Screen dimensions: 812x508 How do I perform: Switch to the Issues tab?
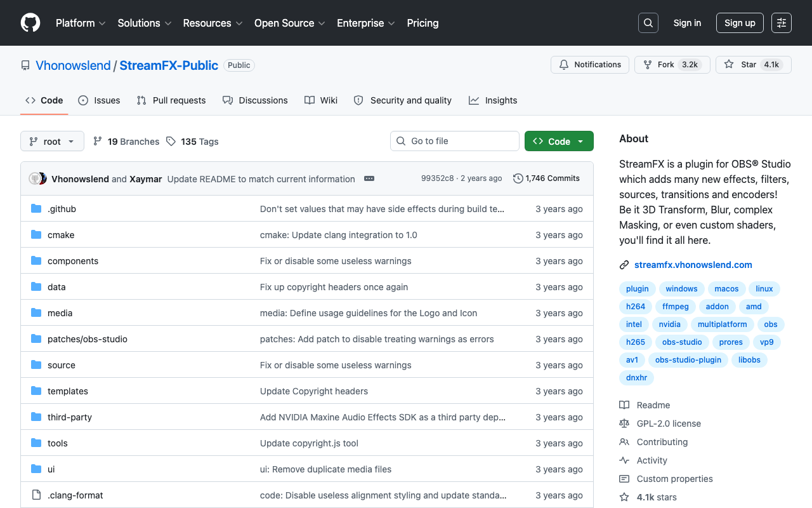pos(99,100)
